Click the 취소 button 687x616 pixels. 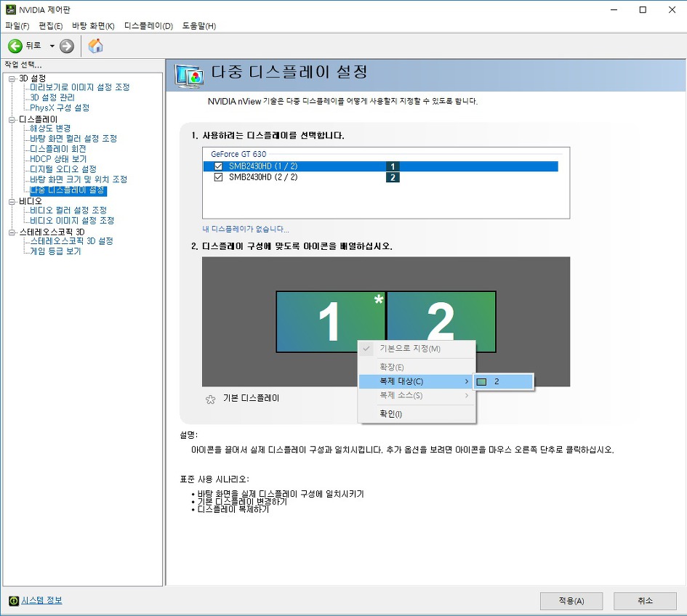(645, 601)
